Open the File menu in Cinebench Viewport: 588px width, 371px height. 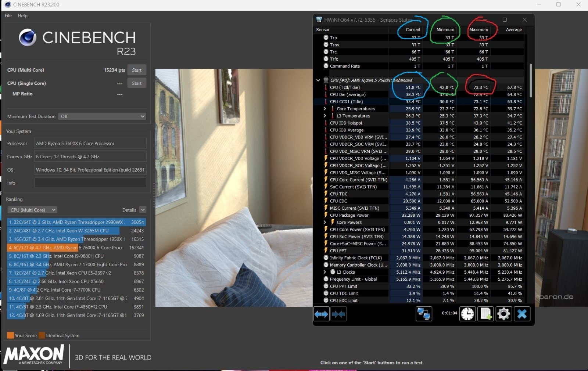pyautogui.click(x=8, y=16)
